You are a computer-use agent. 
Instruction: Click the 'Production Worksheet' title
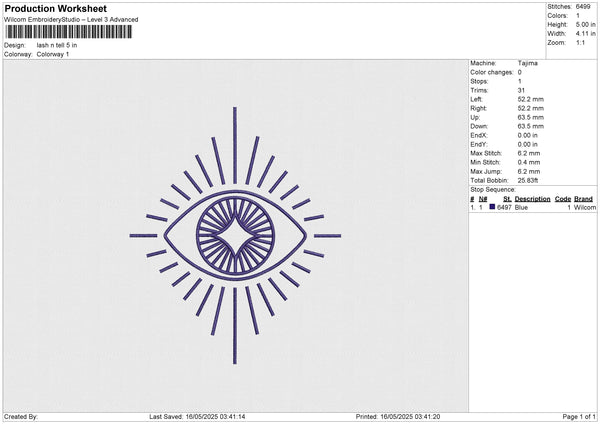pyautogui.click(x=55, y=8)
